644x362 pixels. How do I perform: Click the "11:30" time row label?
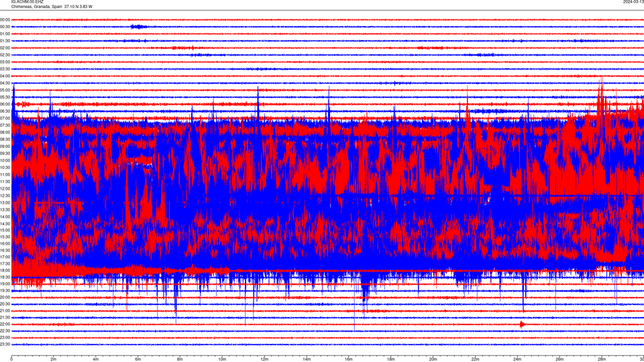[5, 182]
